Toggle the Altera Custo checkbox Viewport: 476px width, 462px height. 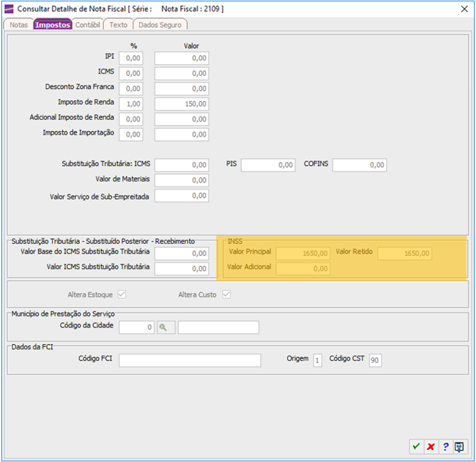pyautogui.click(x=226, y=294)
